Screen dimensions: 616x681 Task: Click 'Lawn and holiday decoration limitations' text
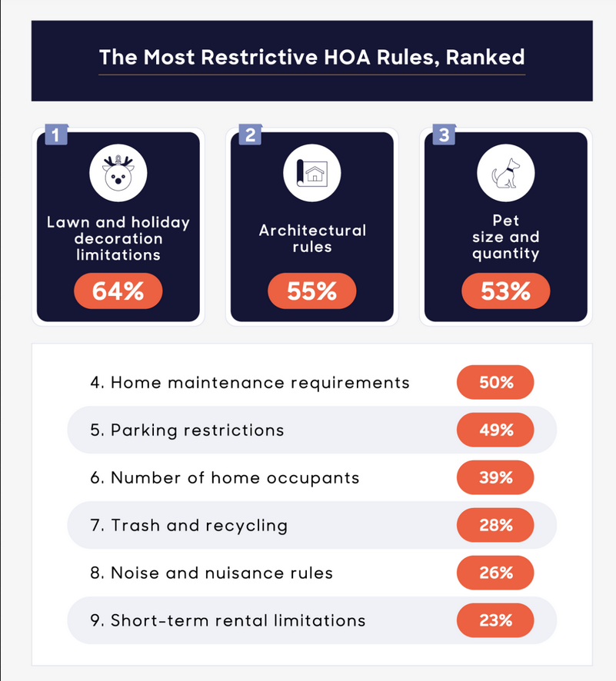[118, 238]
